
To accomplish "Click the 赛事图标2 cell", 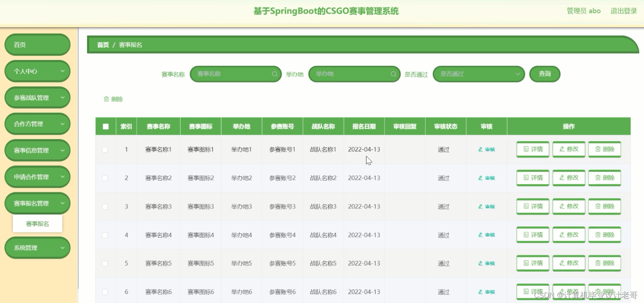I will click(x=201, y=178).
